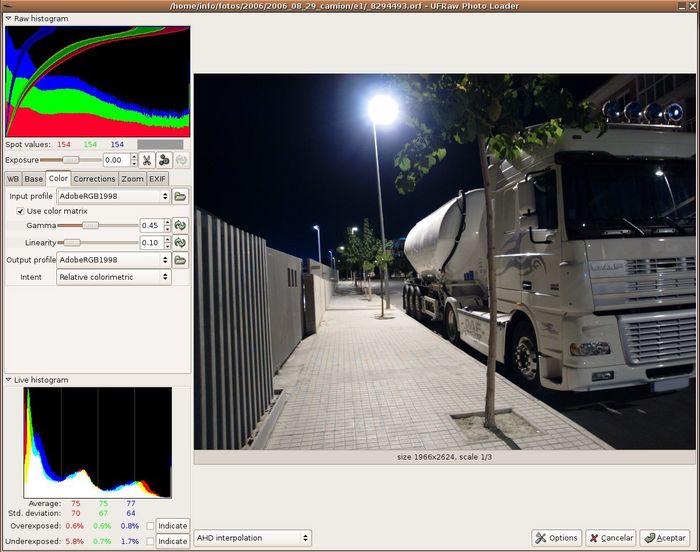
Task: Click the truck preview image
Action: (445, 262)
